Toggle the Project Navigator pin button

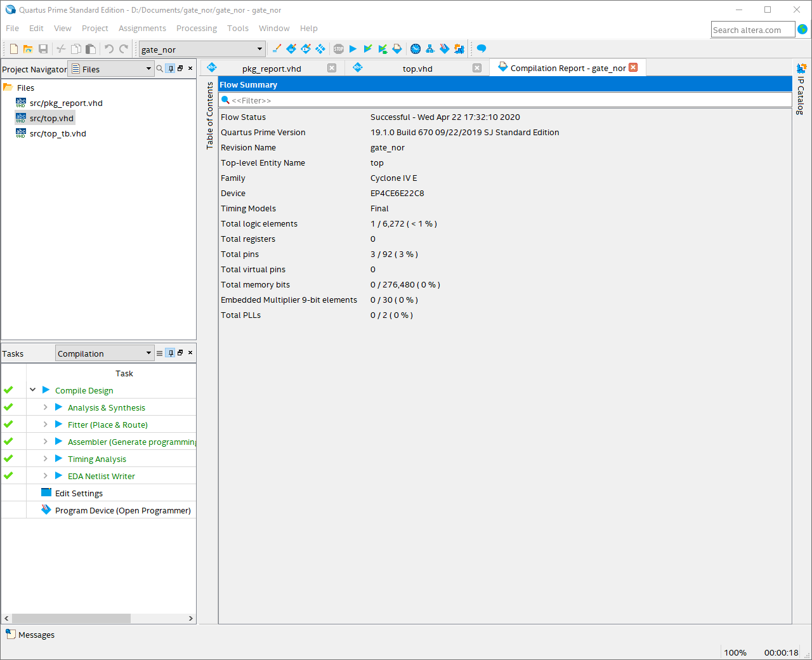click(x=170, y=69)
